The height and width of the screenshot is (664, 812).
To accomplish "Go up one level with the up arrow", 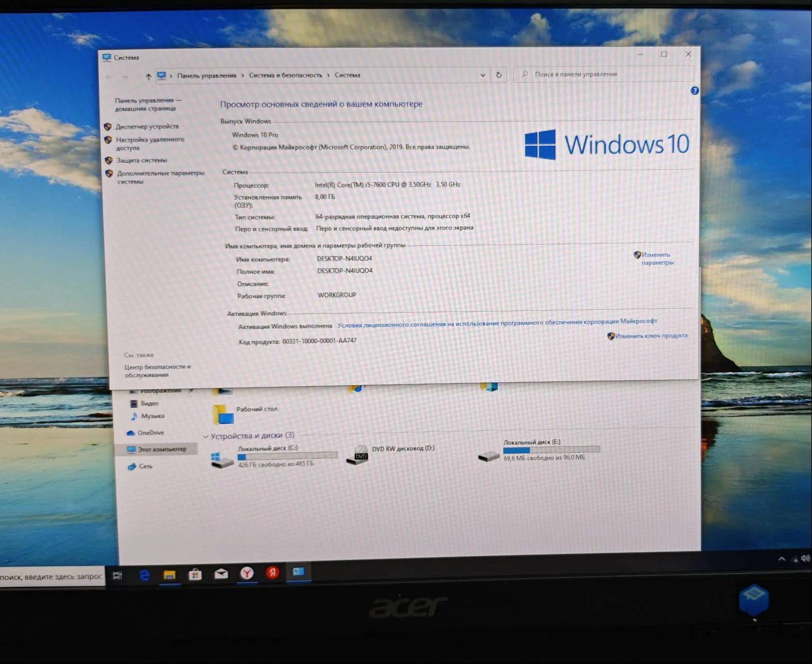I will [x=149, y=76].
